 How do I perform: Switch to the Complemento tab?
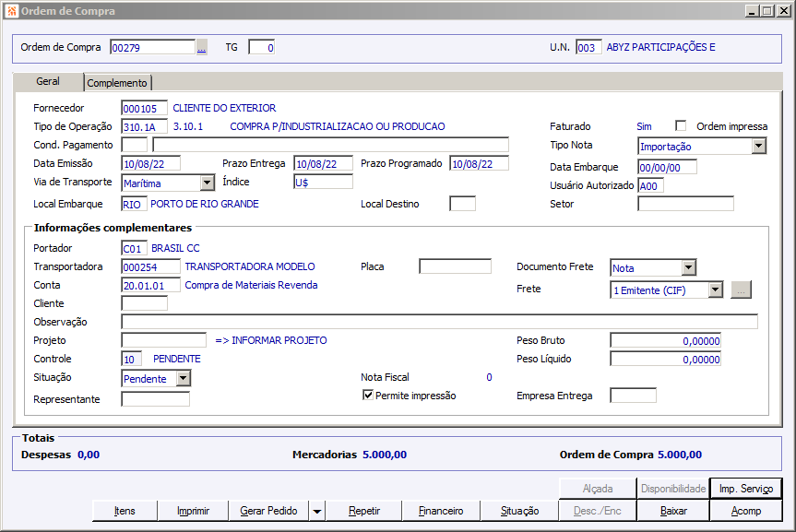coord(117,83)
